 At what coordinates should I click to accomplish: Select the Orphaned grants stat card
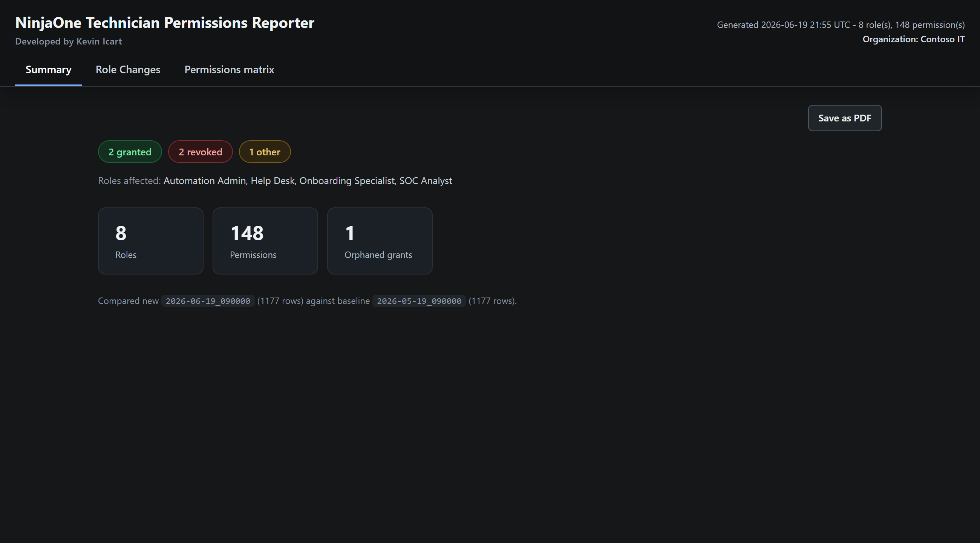pos(380,241)
